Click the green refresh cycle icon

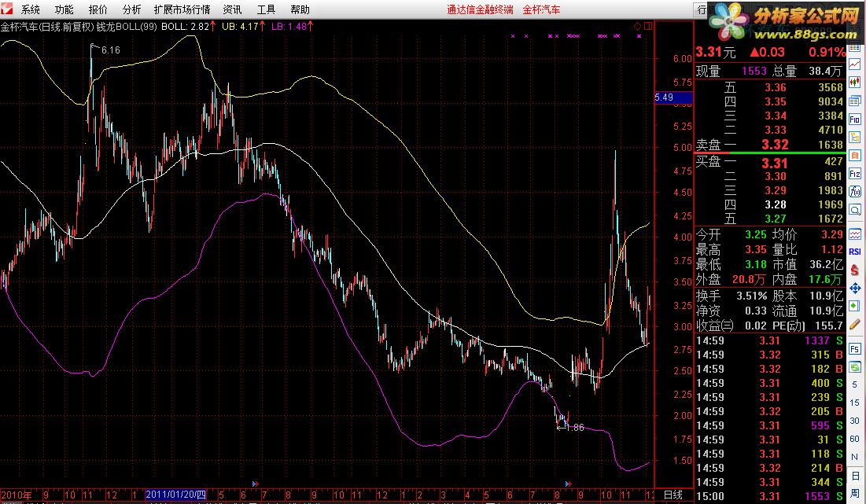[x=854, y=366]
